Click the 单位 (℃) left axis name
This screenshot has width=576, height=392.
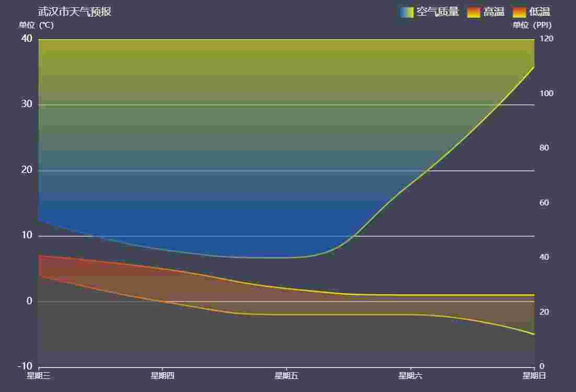[36, 25]
